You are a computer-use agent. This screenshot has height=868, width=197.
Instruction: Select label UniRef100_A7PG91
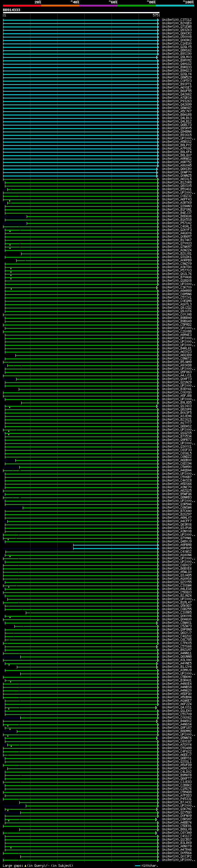(177, 149)
